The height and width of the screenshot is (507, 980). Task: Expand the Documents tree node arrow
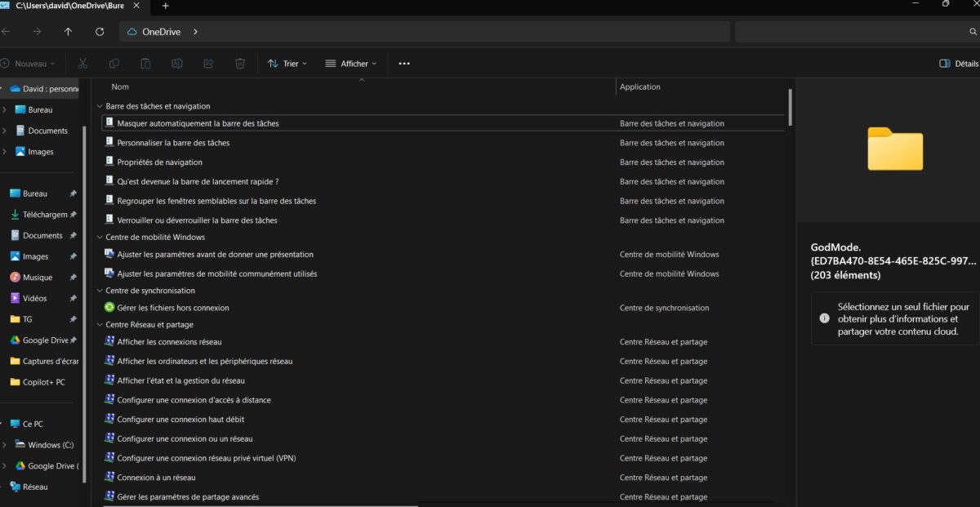[5, 131]
